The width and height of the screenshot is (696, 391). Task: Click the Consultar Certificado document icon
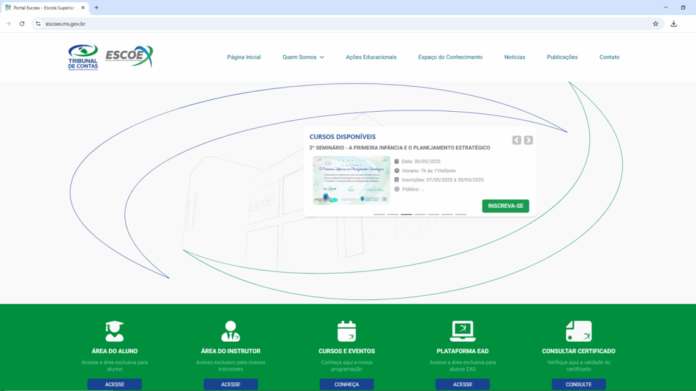tap(578, 331)
